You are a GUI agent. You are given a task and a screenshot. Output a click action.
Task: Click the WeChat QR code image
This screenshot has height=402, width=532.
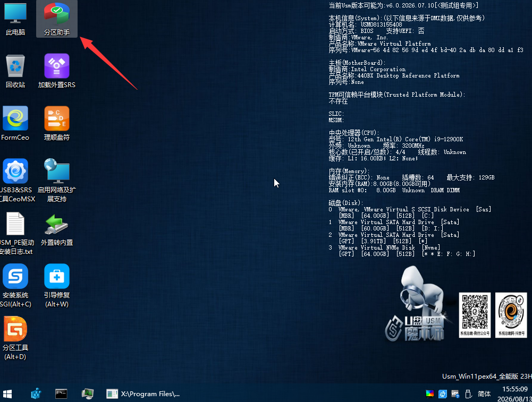(475, 315)
